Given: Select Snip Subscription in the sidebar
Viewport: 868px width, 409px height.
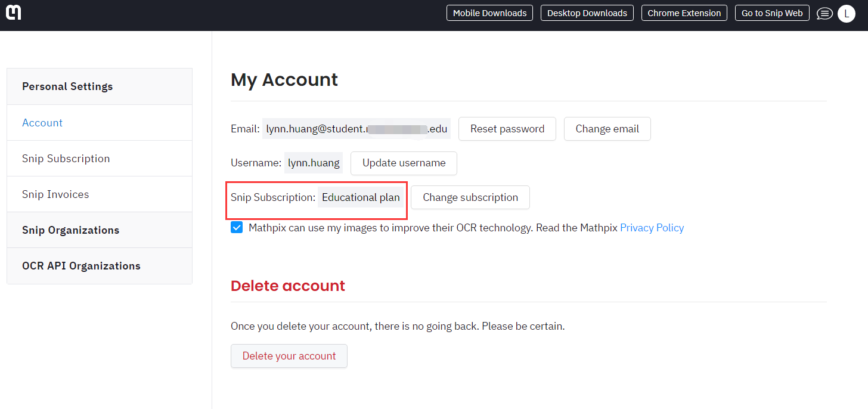Looking at the screenshot, I should (x=100, y=159).
